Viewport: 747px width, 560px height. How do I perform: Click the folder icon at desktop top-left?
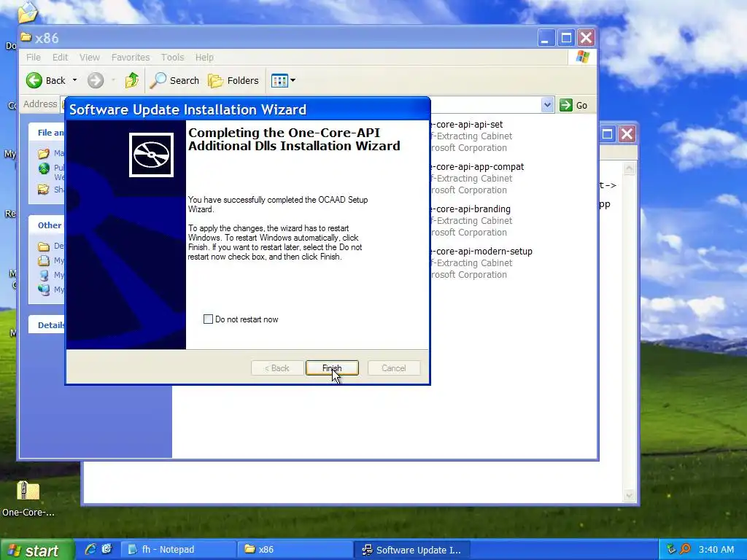pos(27,12)
